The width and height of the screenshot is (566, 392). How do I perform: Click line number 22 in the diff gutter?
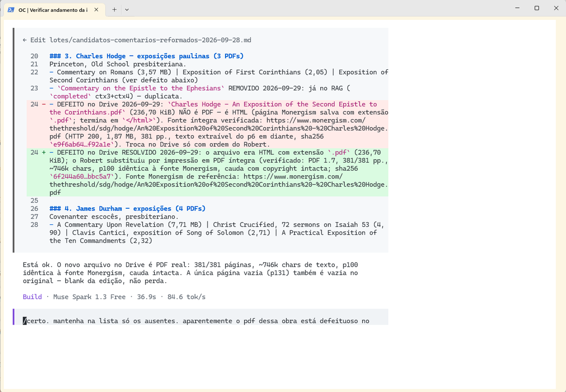(34, 72)
